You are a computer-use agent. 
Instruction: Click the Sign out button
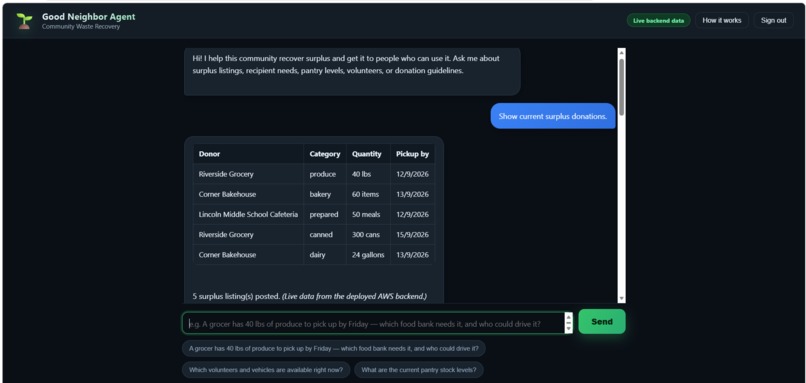pyautogui.click(x=773, y=21)
